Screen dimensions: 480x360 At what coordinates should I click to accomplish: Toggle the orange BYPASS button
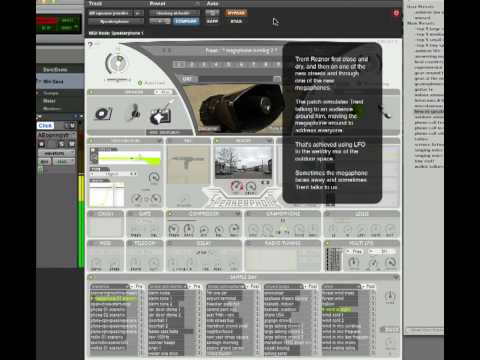point(236,13)
